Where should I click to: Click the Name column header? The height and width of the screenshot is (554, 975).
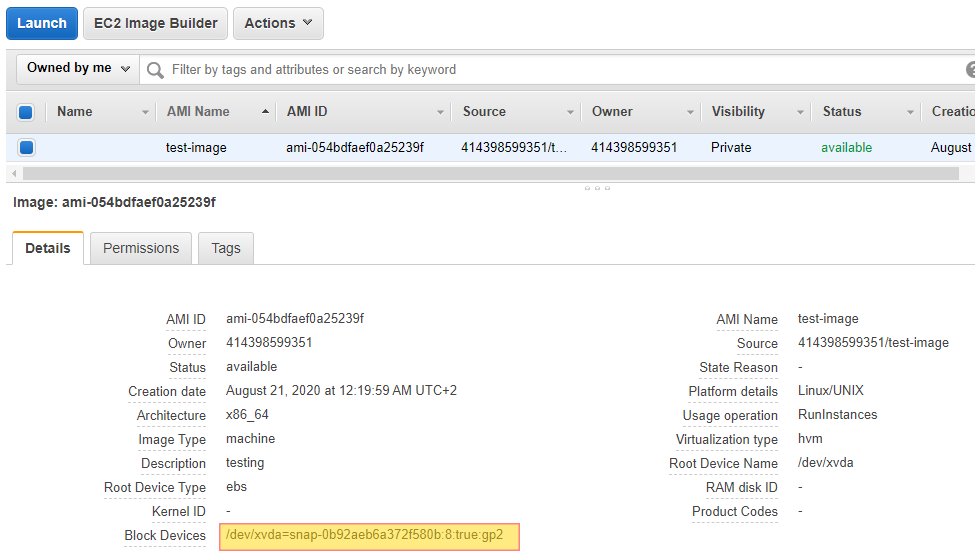tap(75, 111)
